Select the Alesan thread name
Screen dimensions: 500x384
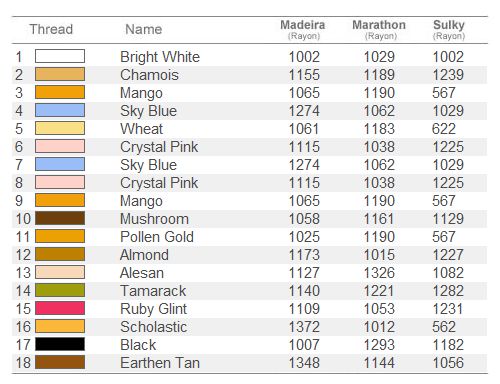tap(142, 273)
